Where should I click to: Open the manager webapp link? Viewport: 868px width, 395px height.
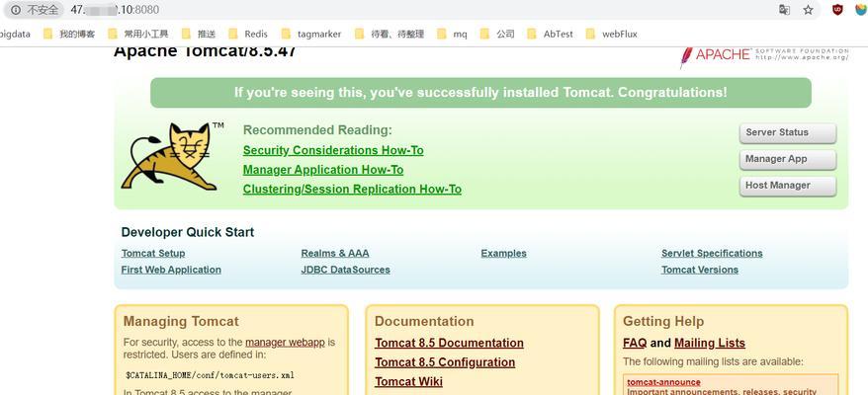pos(285,343)
